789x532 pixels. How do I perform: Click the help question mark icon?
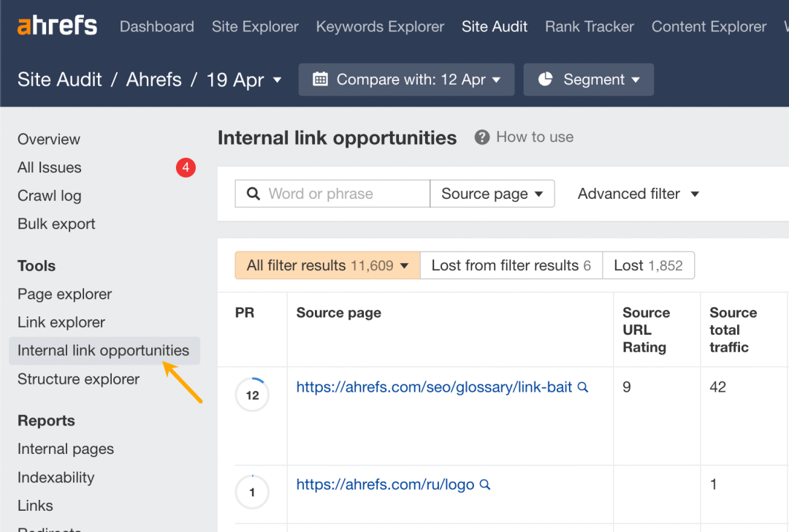481,137
